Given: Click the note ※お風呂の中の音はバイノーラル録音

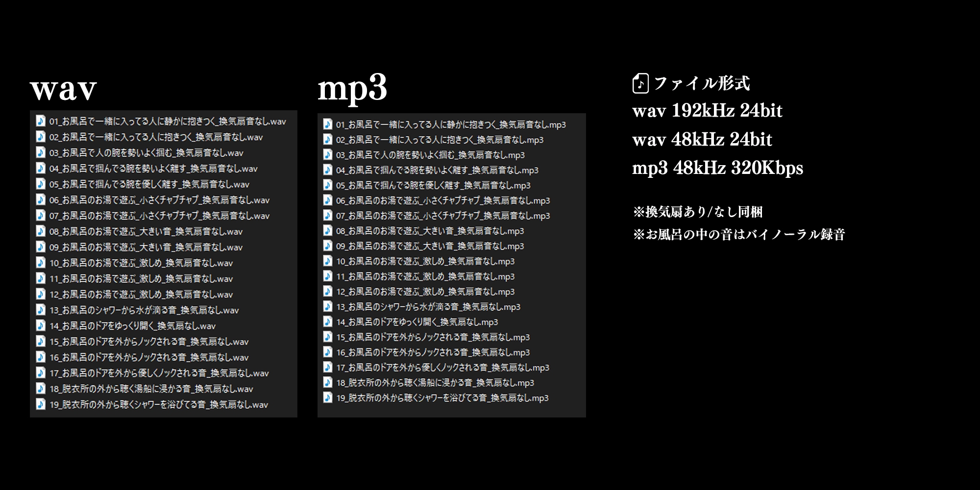Looking at the screenshot, I should (739, 234).
